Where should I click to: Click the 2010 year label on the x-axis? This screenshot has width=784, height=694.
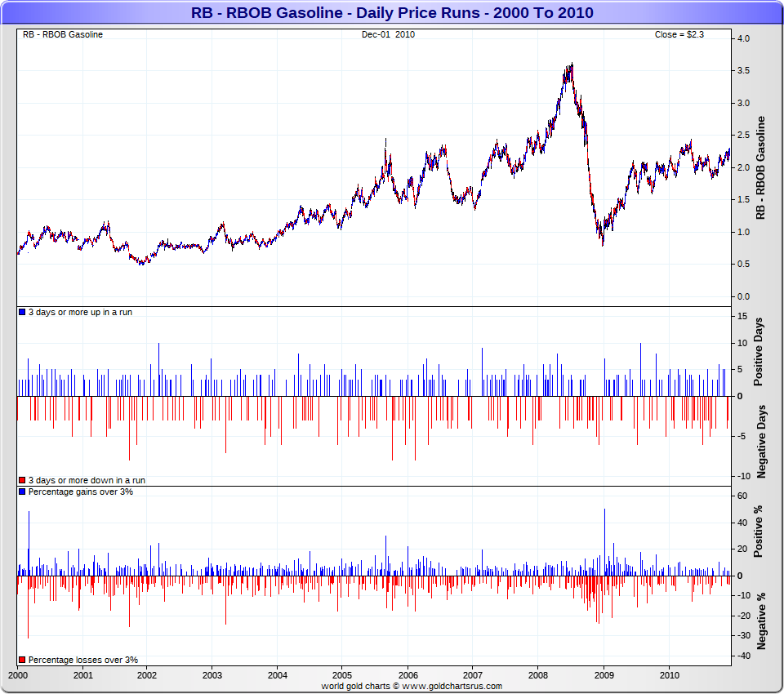coord(670,675)
